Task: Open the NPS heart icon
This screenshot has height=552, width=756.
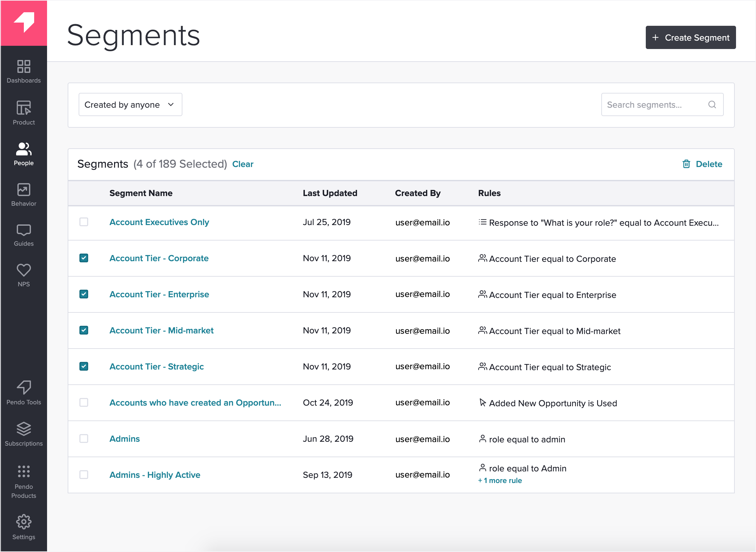Action: click(24, 270)
